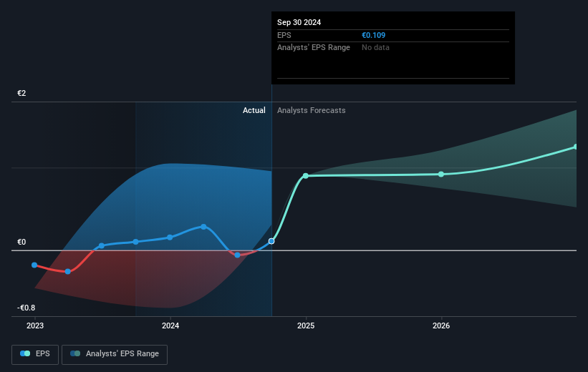Screen dimensions: 588x372
Task: Click the €0.109 EPS value in tooltip
Action: tap(374, 35)
